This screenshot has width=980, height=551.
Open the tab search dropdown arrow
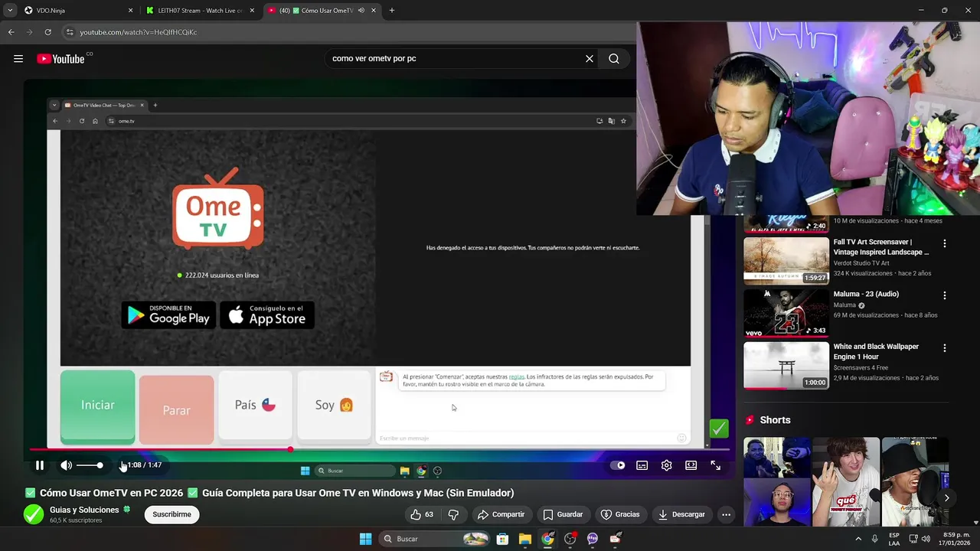point(10,11)
